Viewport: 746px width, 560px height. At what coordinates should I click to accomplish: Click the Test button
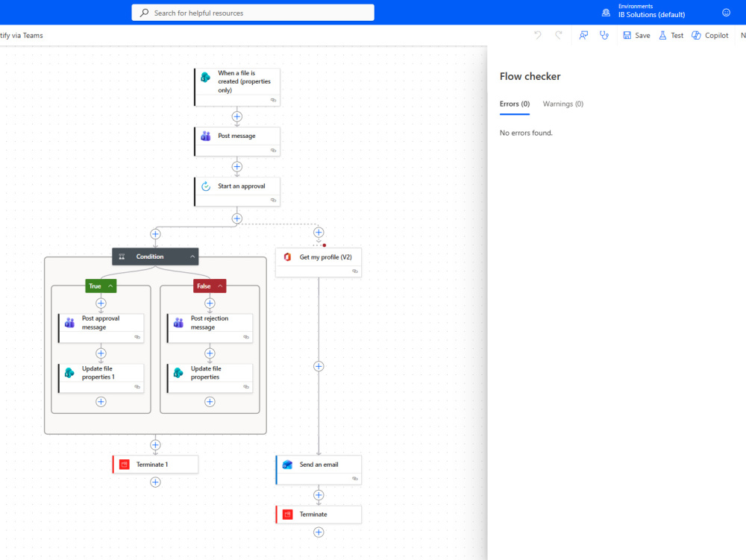[x=671, y=35]
